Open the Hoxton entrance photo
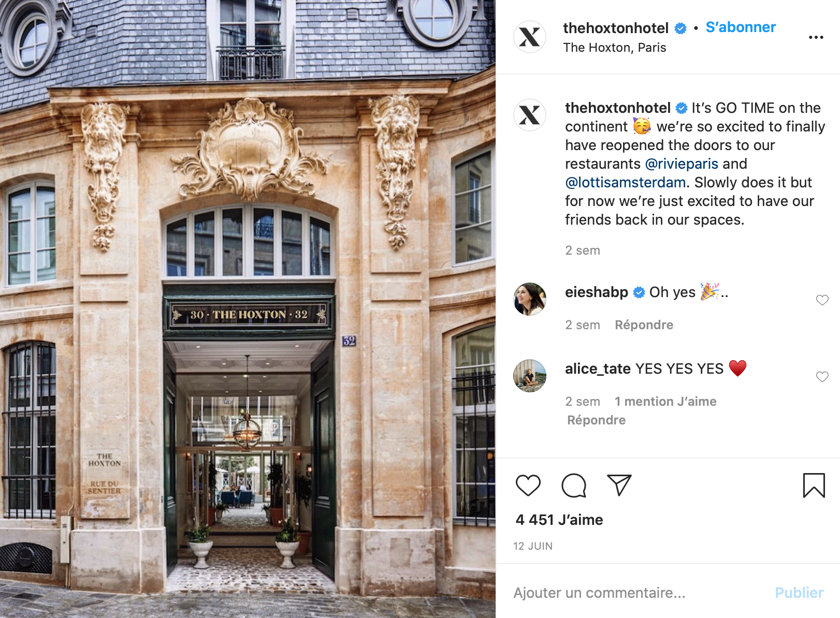The width and height of the screenshot is (840, 618). pyautogui.click(x=248, y=309)
